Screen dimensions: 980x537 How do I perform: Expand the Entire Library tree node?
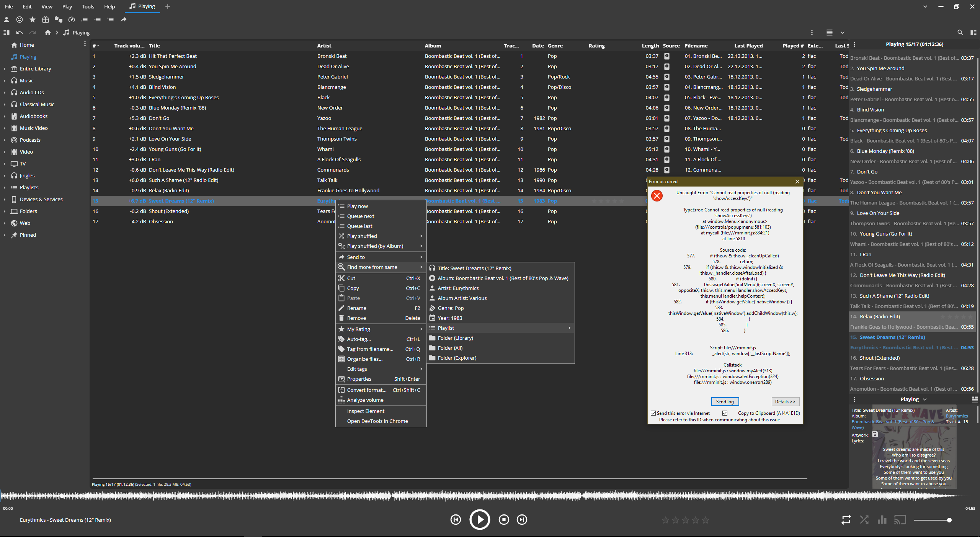4,69
